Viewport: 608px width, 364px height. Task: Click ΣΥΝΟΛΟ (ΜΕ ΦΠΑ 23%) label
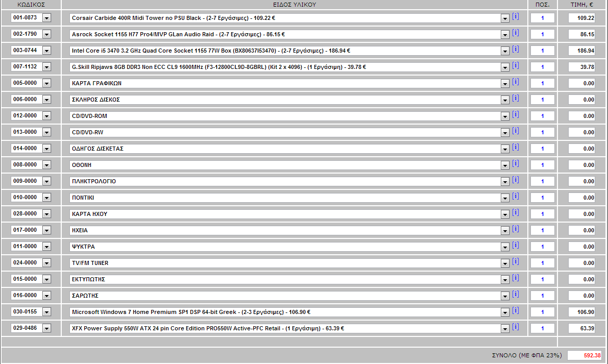pos(526,355)
